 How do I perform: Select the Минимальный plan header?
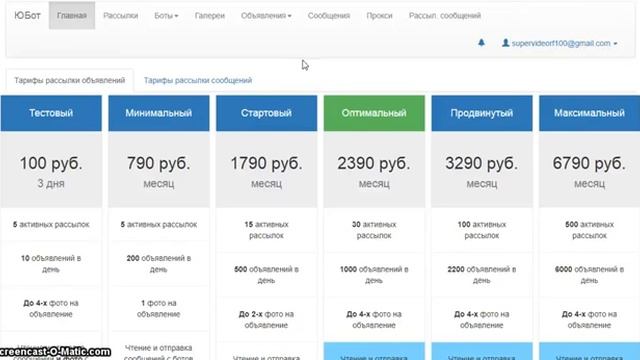click(x=159, y=113)
